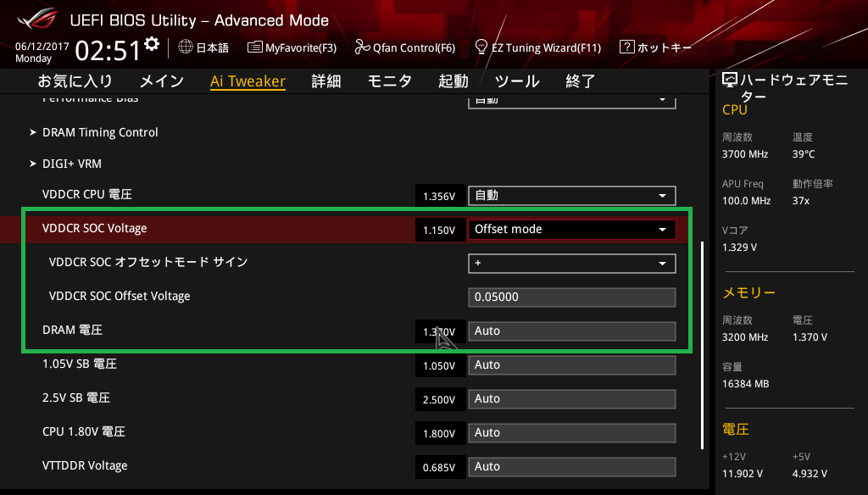Click CPU 1.80V 電圧 Auto field
This screenshot has width=868, height=495.
click(572, 432)
